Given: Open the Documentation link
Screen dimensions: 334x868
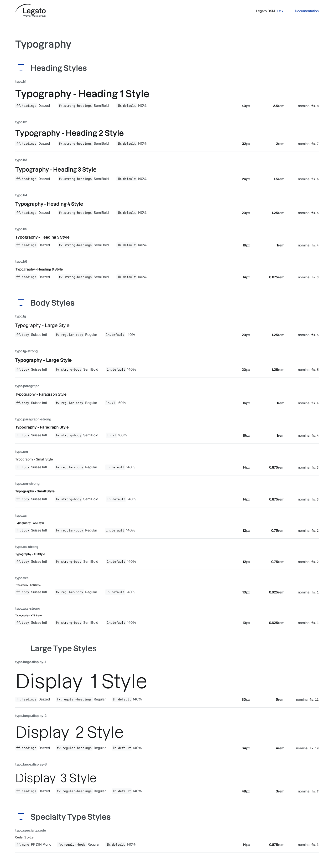Looking at the screenshot, I should click(x=306, y=11).
